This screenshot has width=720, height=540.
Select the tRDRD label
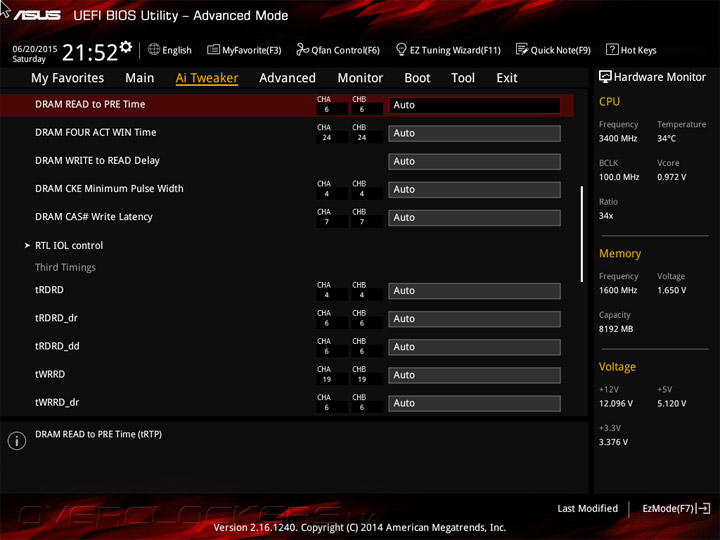[x=49, y=290]
